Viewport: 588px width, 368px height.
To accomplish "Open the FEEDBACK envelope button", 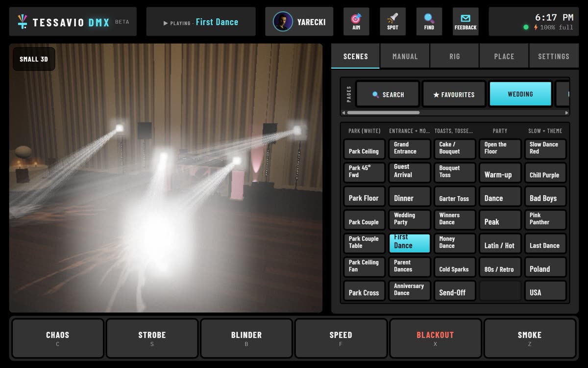I will [465, 22].
